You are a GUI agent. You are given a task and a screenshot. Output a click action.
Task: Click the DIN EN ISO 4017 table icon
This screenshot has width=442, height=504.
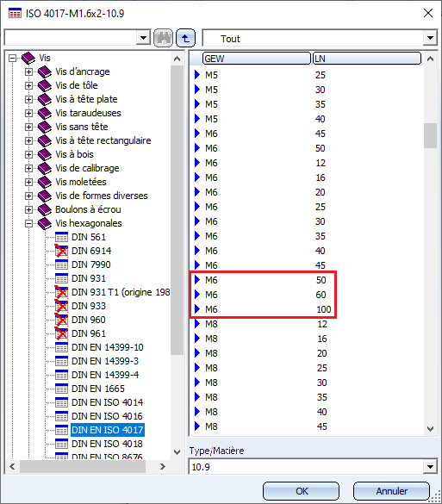pos(61,430)
